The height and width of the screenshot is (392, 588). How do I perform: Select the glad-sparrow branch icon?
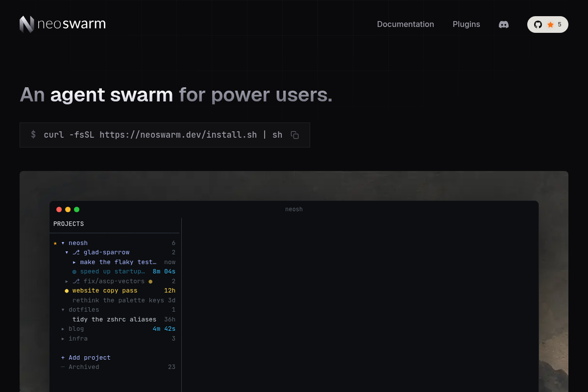tap(76, 252)
